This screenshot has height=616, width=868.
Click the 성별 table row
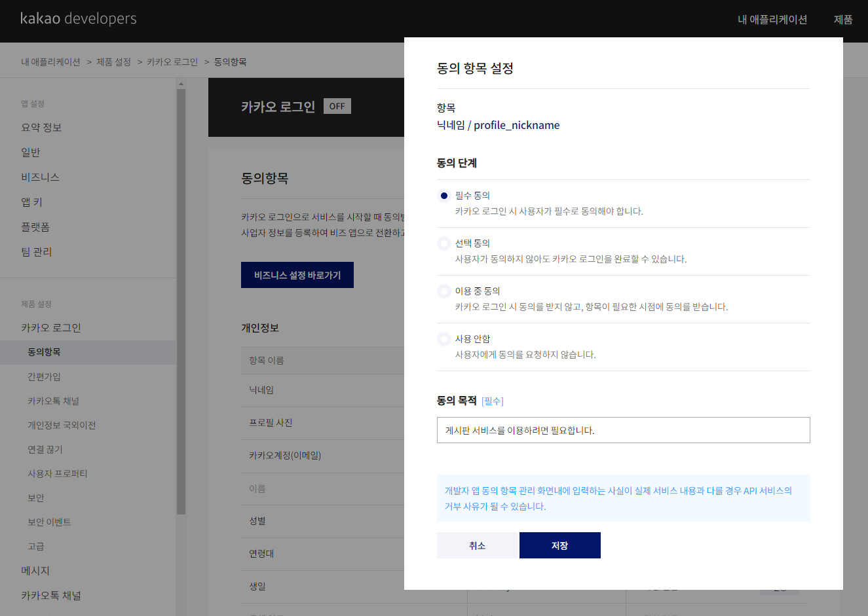point(322,521)
